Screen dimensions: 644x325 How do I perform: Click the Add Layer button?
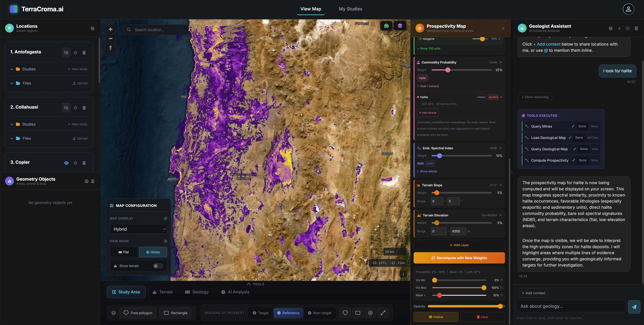(x=459, y=245)
